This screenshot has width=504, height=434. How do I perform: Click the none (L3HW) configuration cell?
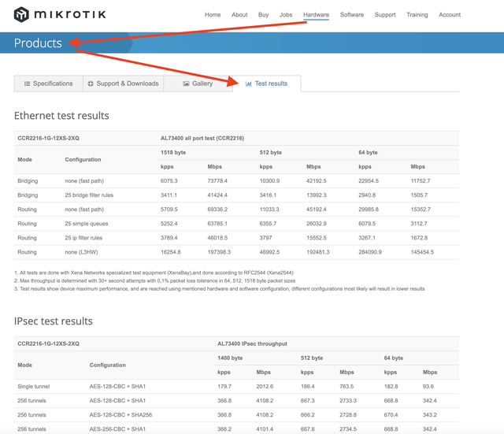point(81,252)
